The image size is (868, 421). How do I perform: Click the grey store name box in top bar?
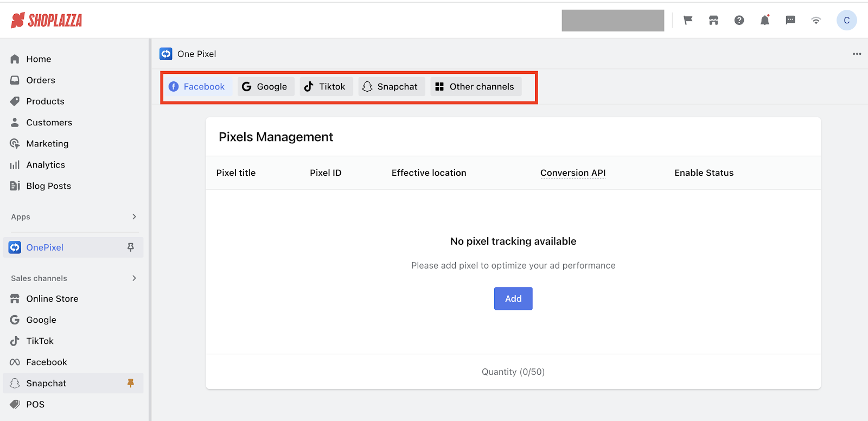613,21
